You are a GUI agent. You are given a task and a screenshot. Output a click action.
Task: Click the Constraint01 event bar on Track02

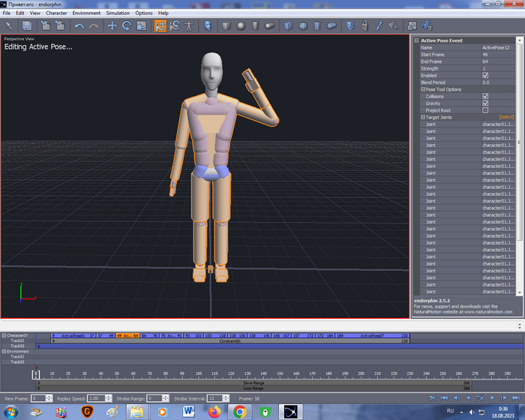tap(230, 340)
